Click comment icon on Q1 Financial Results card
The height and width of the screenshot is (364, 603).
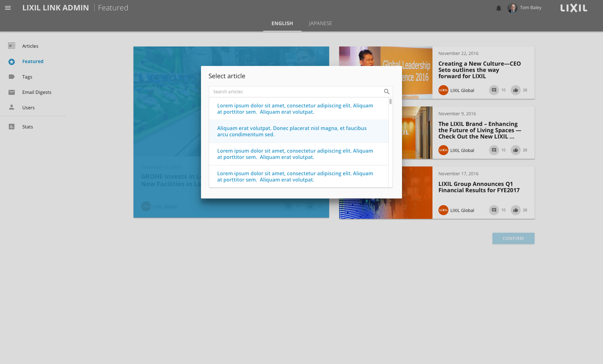(494, 210)
